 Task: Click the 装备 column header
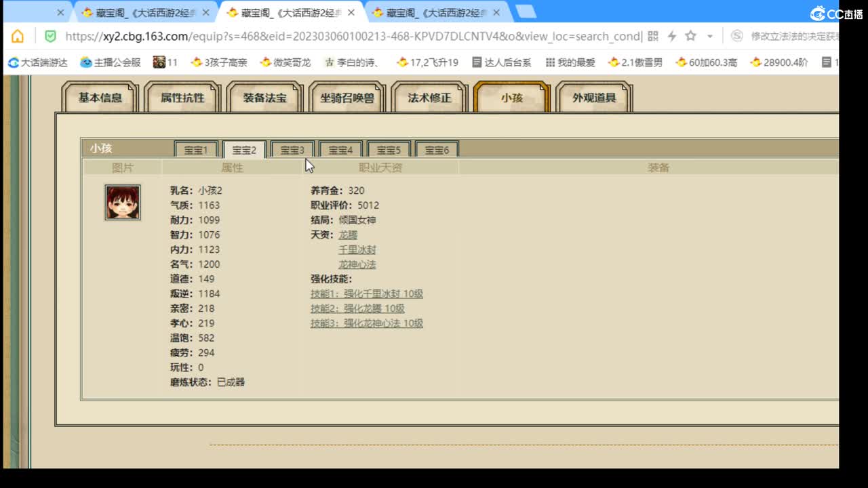pos(658,167)
